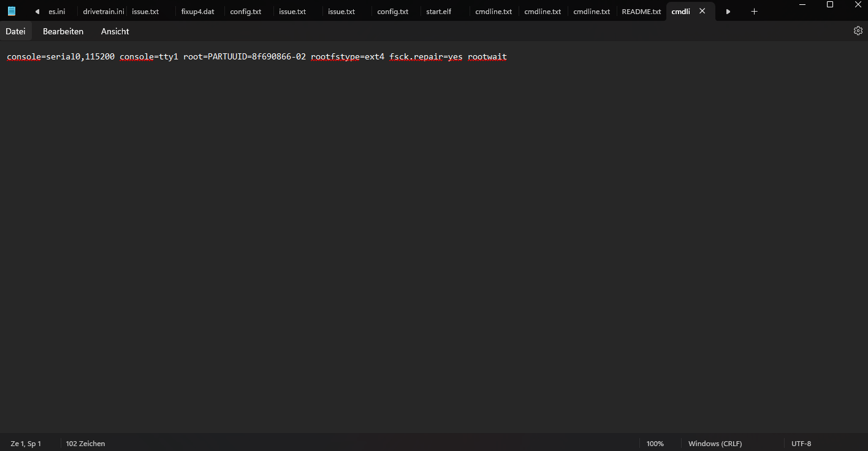
Task: Place cursor on the word rootwait
Action: [487, 57]
